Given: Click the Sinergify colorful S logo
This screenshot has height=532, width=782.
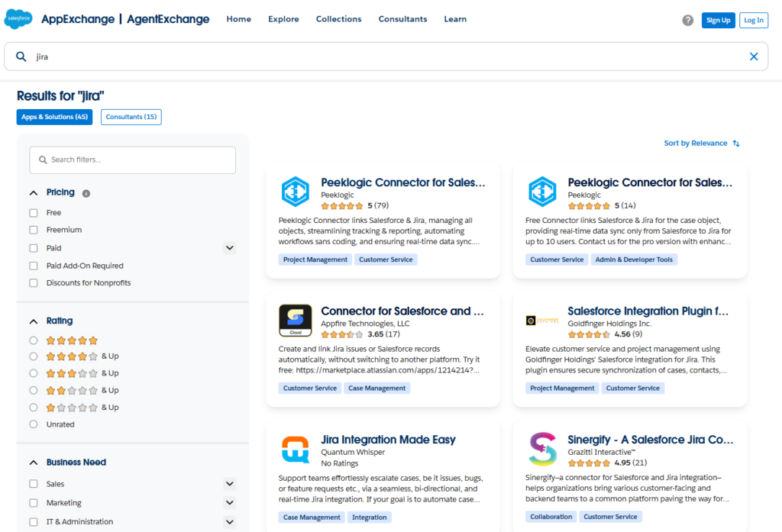Looking at the screenshot, I should click(542, 449).
